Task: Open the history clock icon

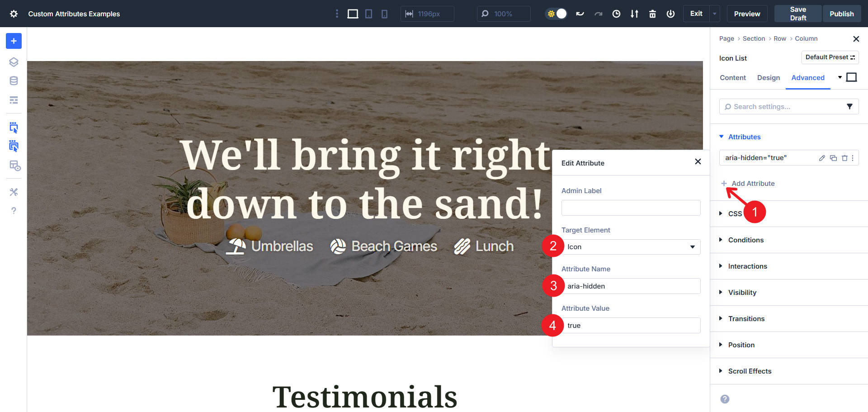Action: pyautogui.click(x=616, y=14)
